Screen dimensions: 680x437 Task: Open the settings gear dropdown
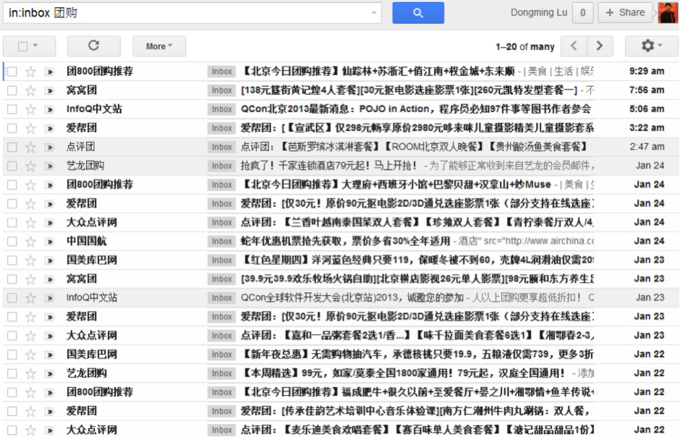click(651, 46)
